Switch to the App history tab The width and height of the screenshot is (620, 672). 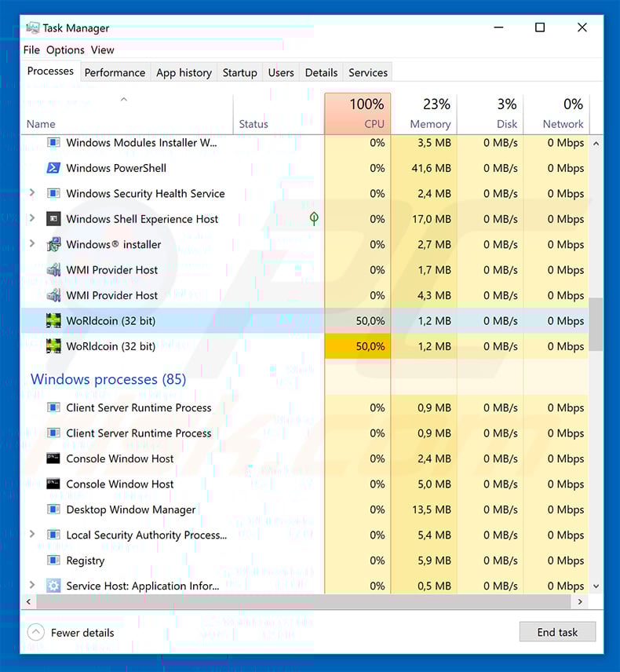click(x=184, y=72)
